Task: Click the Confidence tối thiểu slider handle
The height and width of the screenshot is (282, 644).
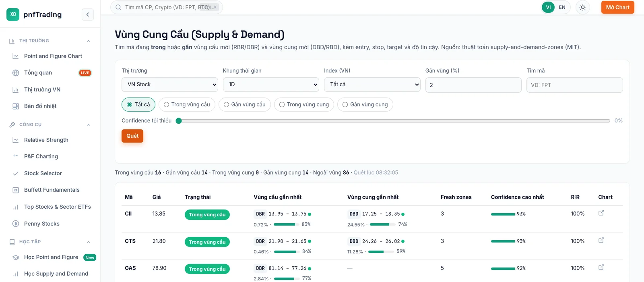Action: click(179, 121)
